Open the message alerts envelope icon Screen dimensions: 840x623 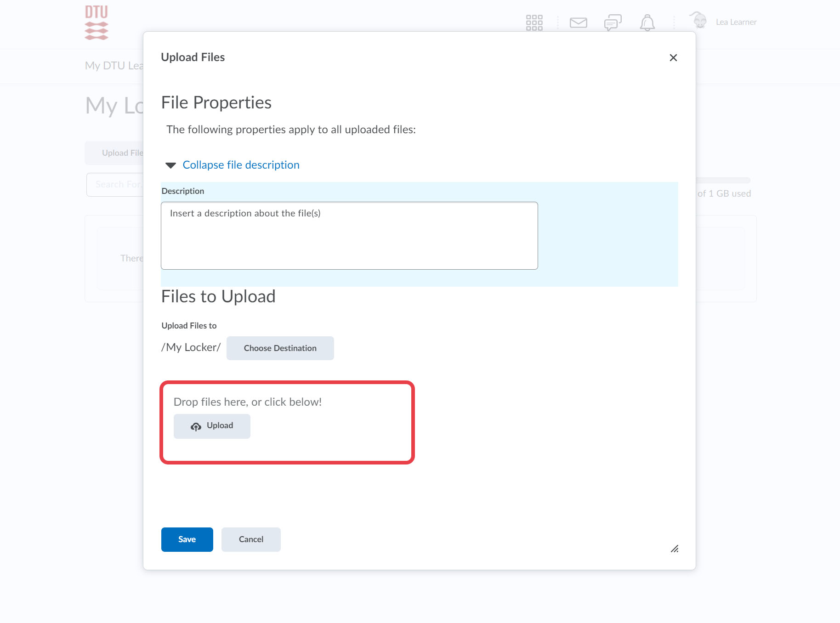coord(578,23)
